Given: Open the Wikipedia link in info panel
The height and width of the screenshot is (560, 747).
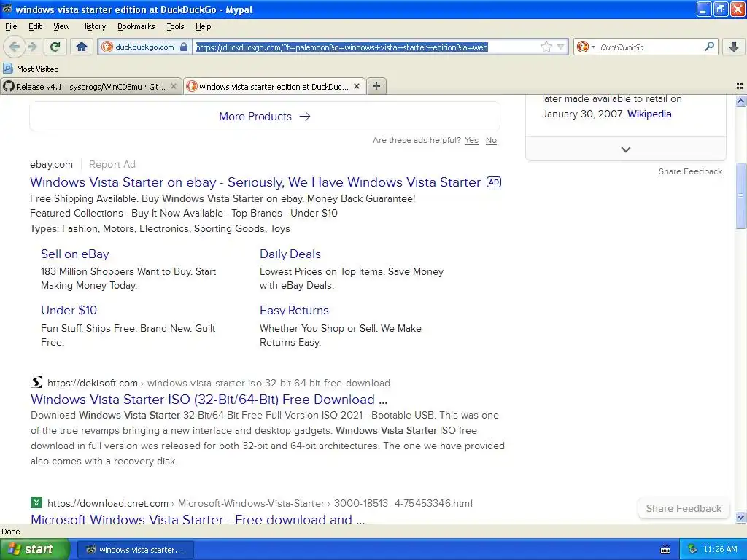Looking at the screenshot, I should 649,114.
